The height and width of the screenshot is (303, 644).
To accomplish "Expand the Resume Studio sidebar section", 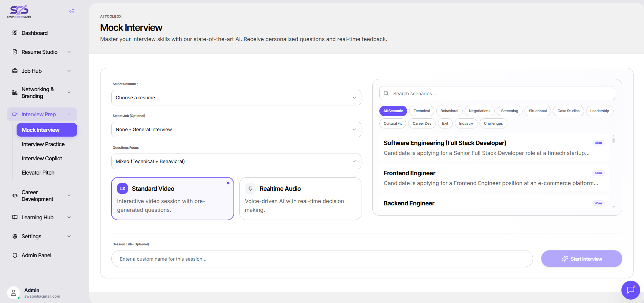I will [x=42, y=52].
